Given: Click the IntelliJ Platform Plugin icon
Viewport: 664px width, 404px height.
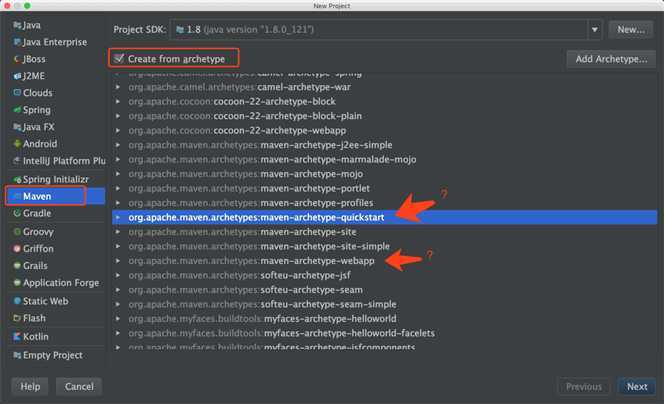Looking at the screenshot, I should [x=17, y=161].
